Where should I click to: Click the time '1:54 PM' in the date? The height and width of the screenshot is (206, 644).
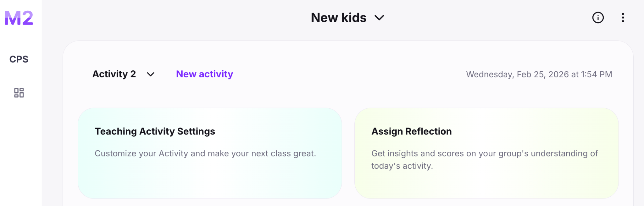click(596, 74)
